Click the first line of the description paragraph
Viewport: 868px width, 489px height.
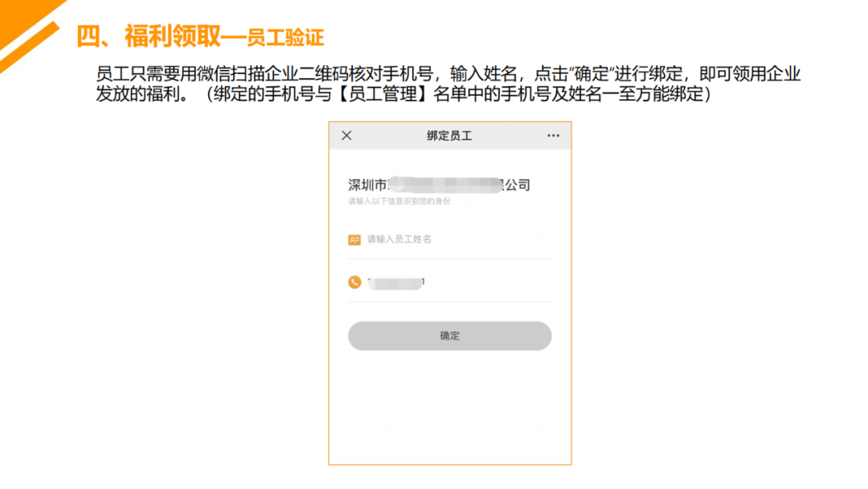tap(448, 75)
